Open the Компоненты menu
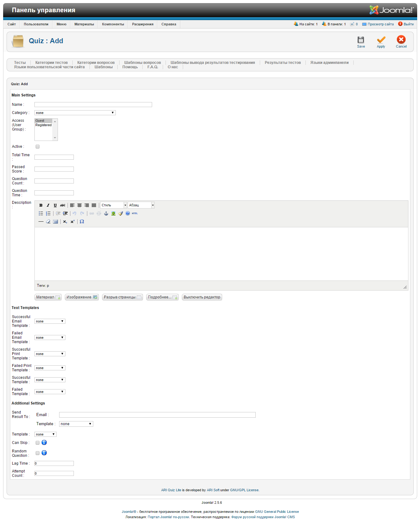420x526 pixels. (113, 24)
